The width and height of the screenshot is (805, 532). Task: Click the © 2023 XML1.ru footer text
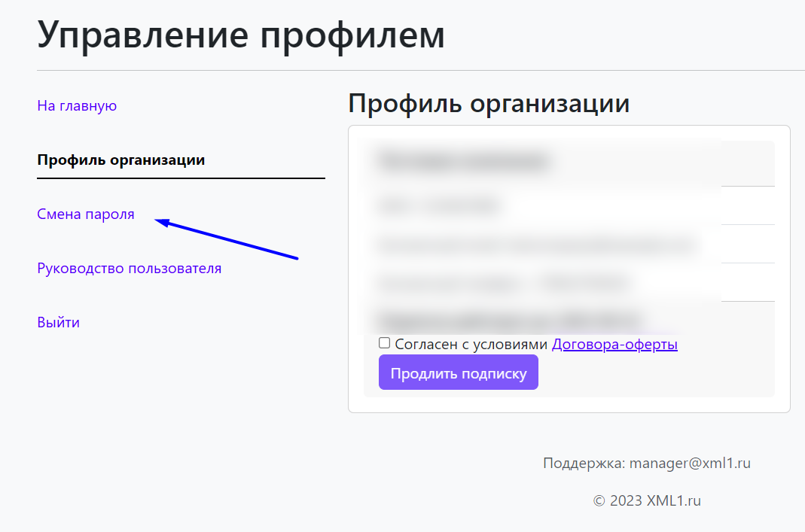[x=647, y=501]
